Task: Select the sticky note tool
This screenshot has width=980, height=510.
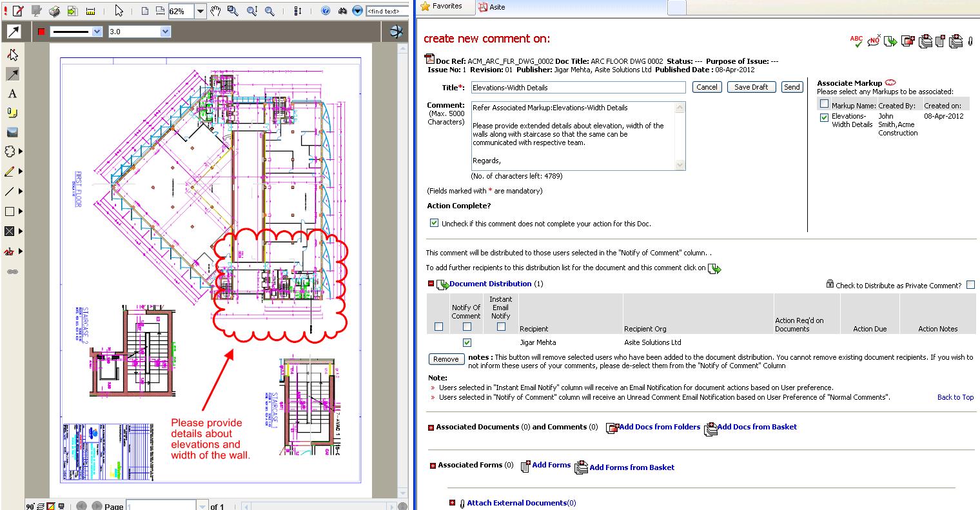Action: [12, 113]
